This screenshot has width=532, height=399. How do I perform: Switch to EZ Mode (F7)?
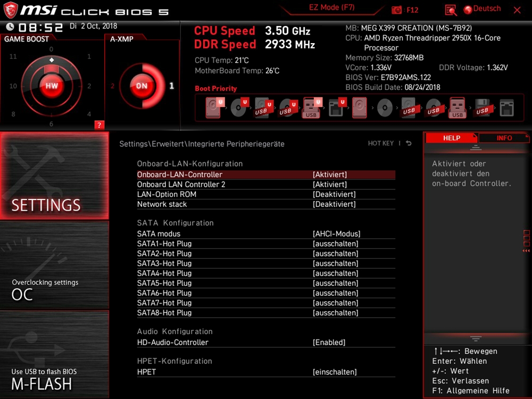pos(331,8)
